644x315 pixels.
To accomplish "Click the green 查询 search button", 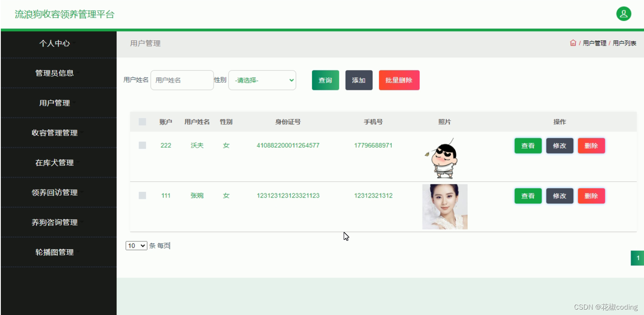I will (x=325, y=80).
